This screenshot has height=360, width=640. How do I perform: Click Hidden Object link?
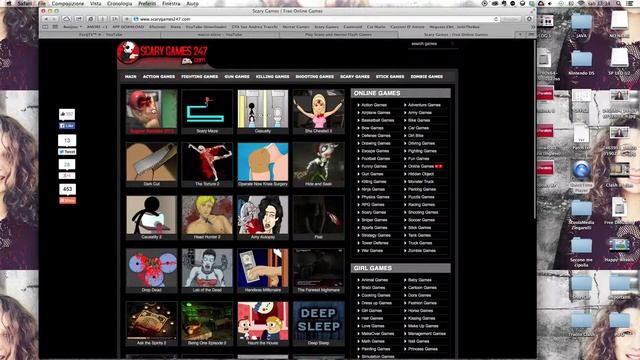click(421, 174)
